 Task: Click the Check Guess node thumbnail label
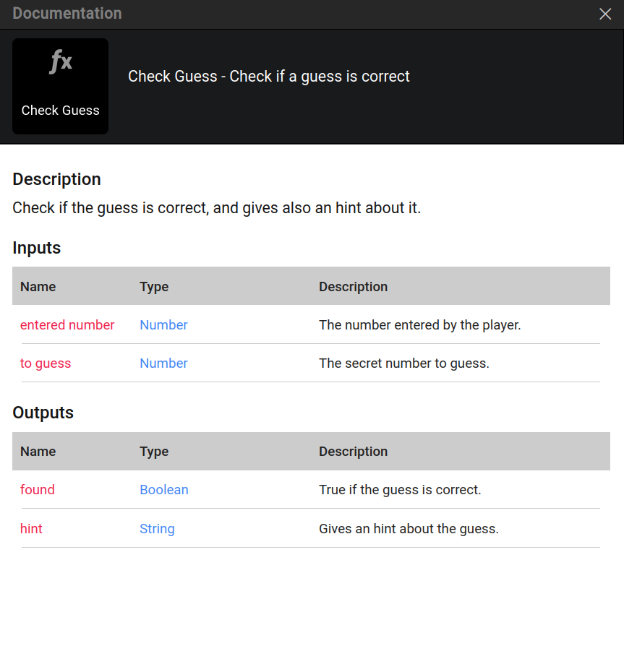(x=61, y=111)
